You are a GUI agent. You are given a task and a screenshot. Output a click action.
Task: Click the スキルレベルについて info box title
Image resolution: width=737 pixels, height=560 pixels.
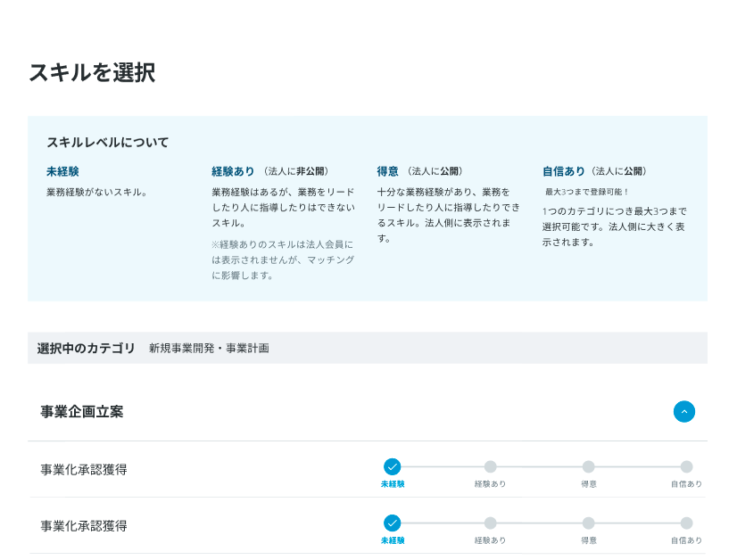click(x=108, y=143)
